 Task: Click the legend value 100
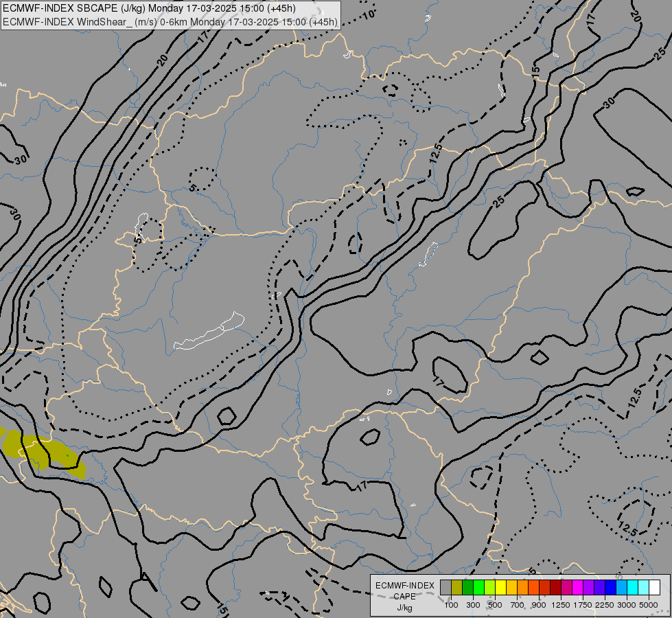(451, 605)
